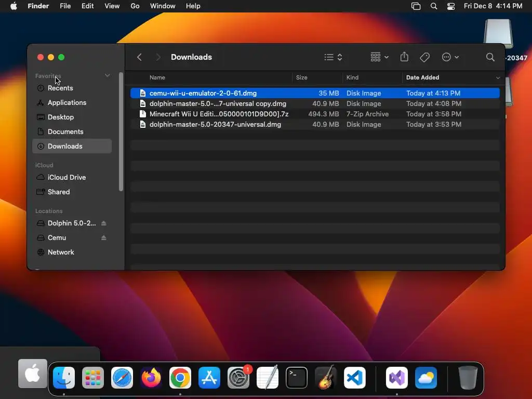Launch Terminal from the Dock
The image size is (532, 399).
tap(297, 377)
